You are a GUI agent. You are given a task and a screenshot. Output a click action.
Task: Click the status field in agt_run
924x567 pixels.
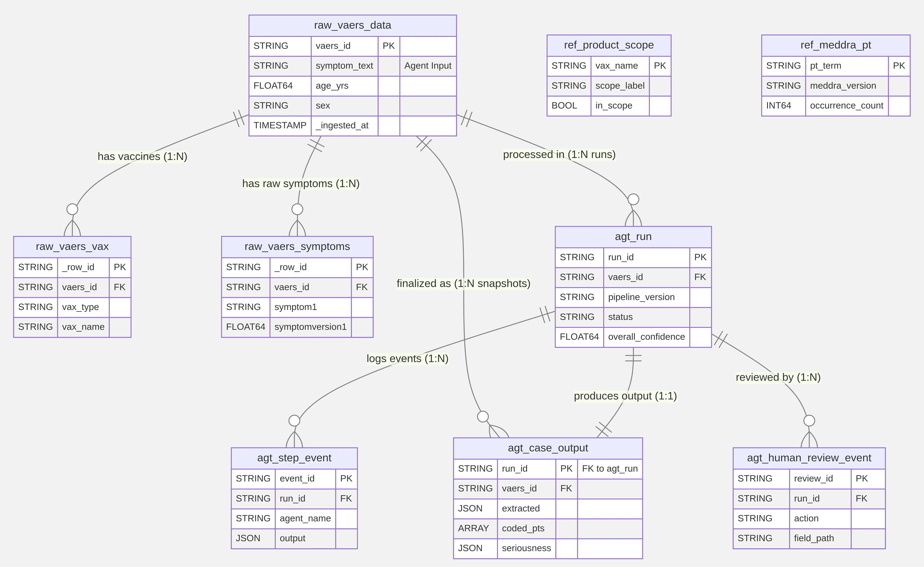646,317
